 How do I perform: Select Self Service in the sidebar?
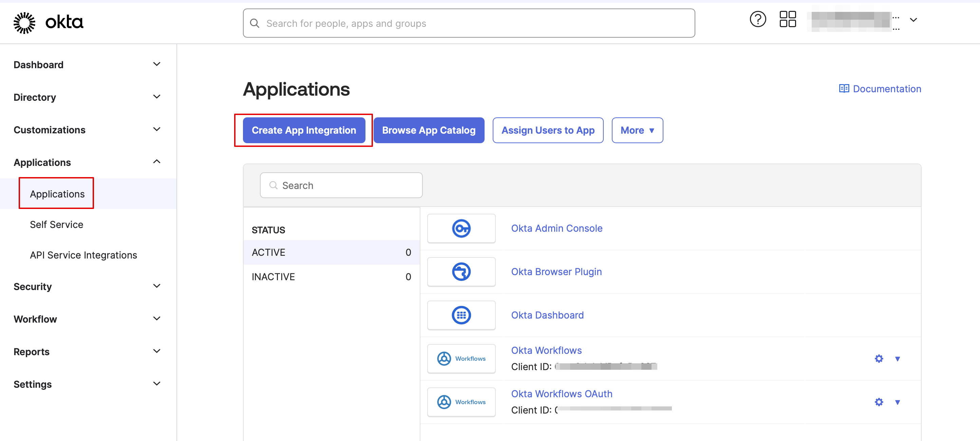click(x=56, y=225)
